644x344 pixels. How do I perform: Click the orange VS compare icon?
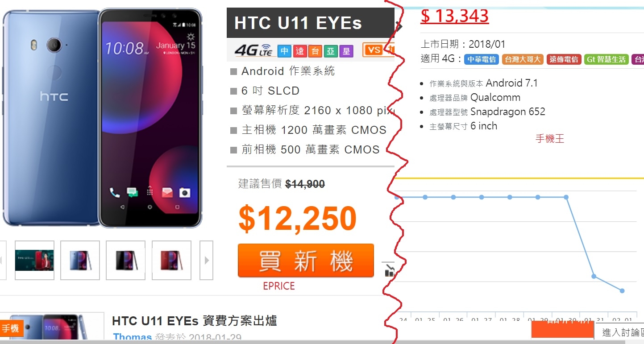[375, 50]
